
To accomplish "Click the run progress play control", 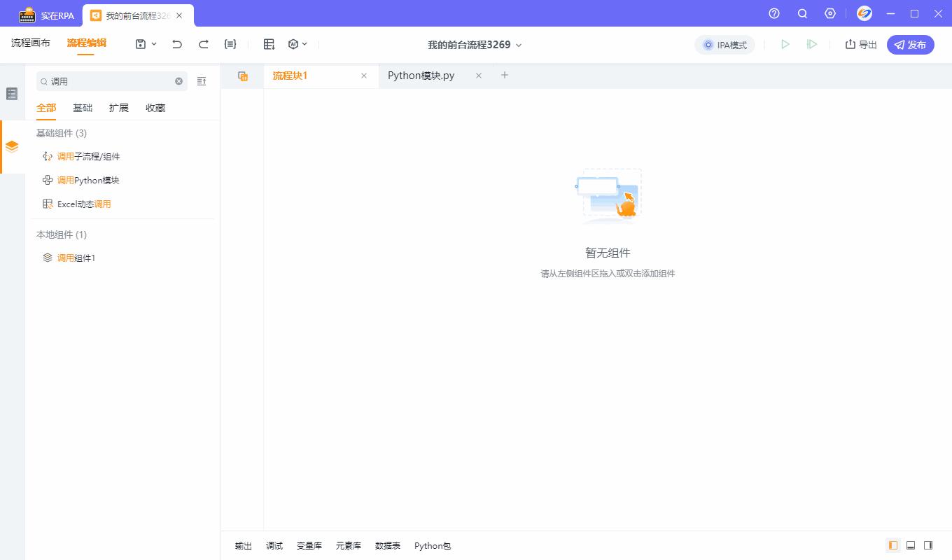I will 812,43.
